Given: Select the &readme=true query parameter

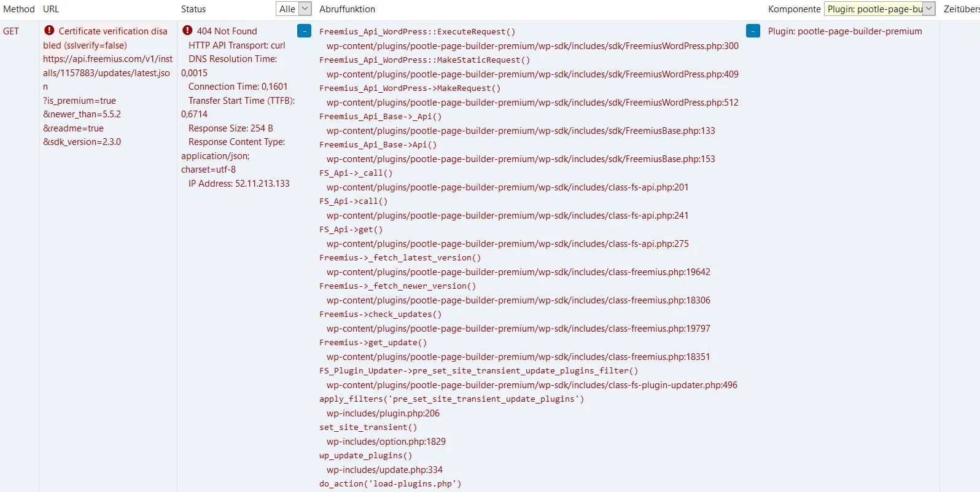Looking at the screenshot, I should coord(73,128).
